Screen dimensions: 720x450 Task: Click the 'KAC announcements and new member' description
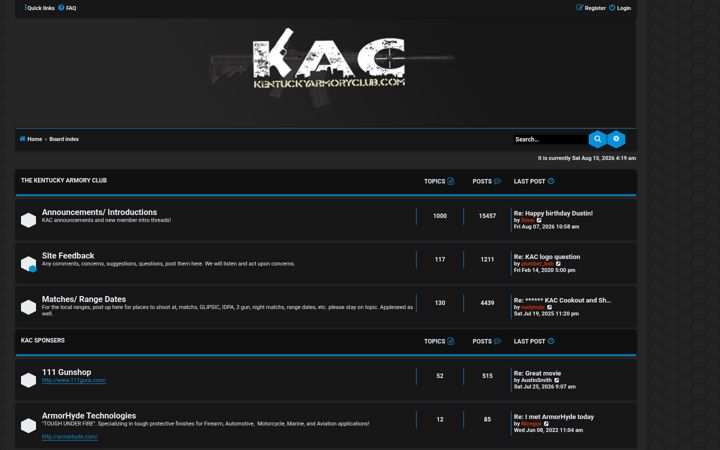(x=106, y=220)
